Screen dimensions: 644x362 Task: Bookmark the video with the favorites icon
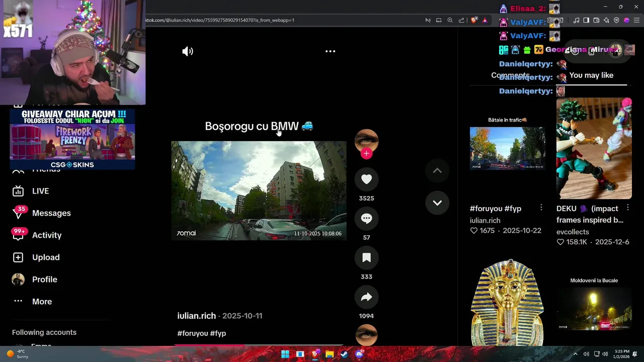366,257
